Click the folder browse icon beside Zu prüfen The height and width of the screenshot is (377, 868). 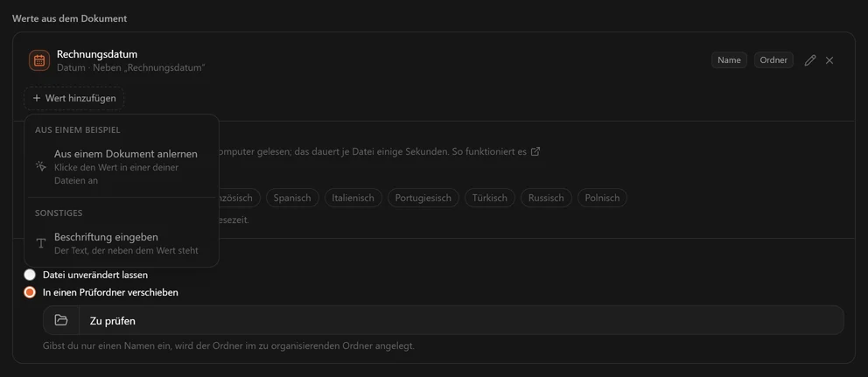pos(61,320)
